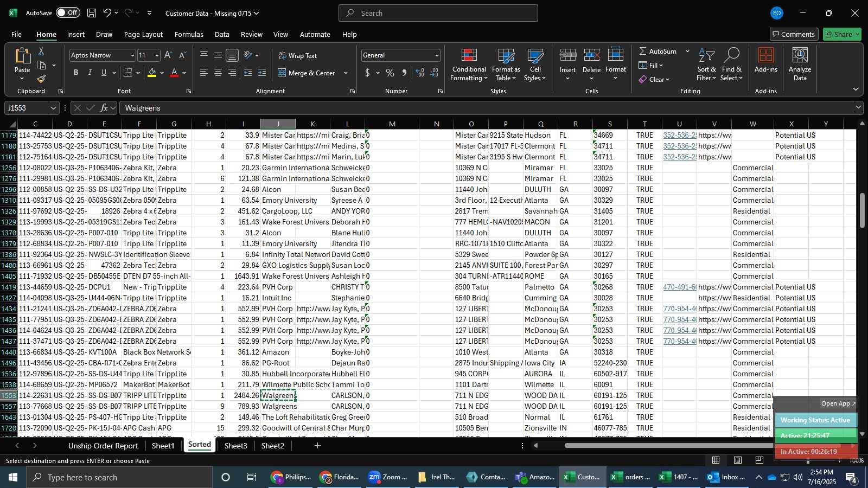Viewport: 868px width, 488px height.
Task: Click the Clear eraser button
Action: pos(654,79)
